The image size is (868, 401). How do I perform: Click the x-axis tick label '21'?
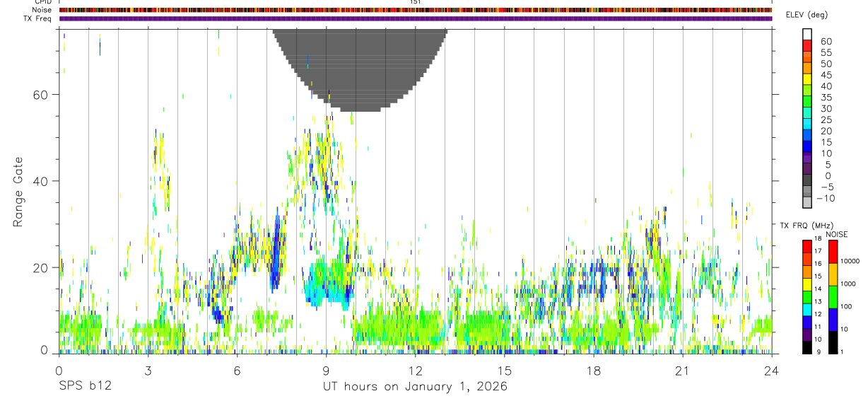point(682,371)
